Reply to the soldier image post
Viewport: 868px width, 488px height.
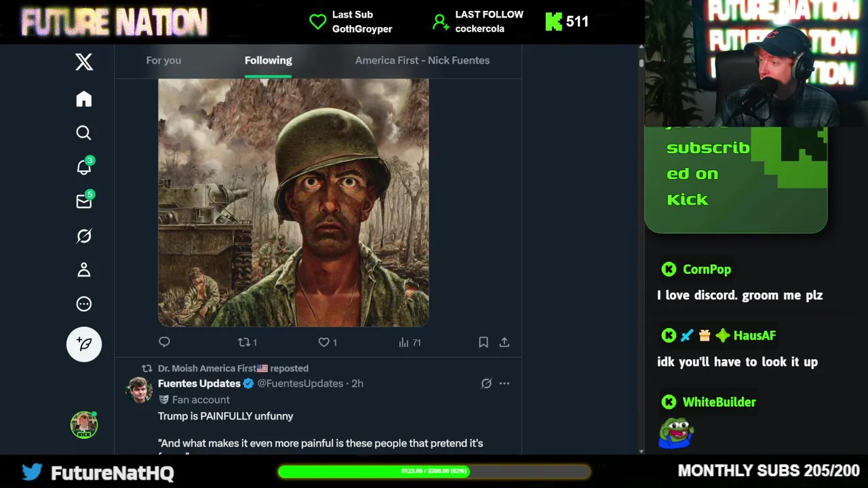click(164, 342)
